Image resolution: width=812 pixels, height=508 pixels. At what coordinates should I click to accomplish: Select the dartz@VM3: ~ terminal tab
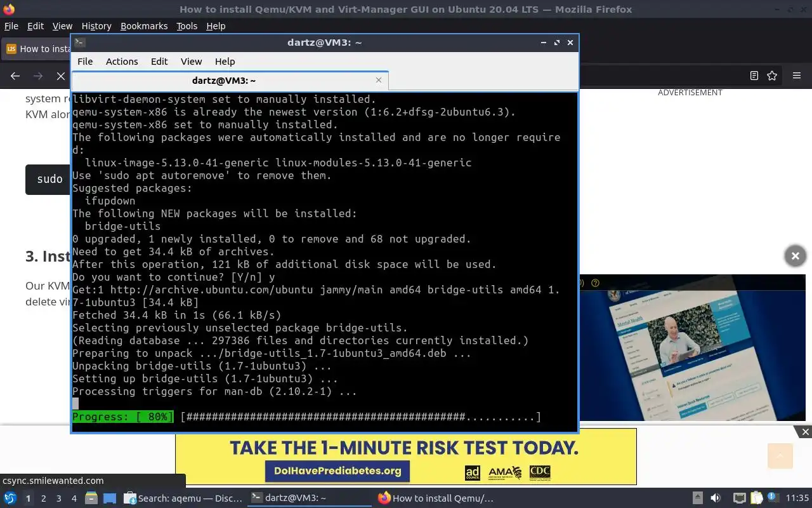click(x=230, y=81)
